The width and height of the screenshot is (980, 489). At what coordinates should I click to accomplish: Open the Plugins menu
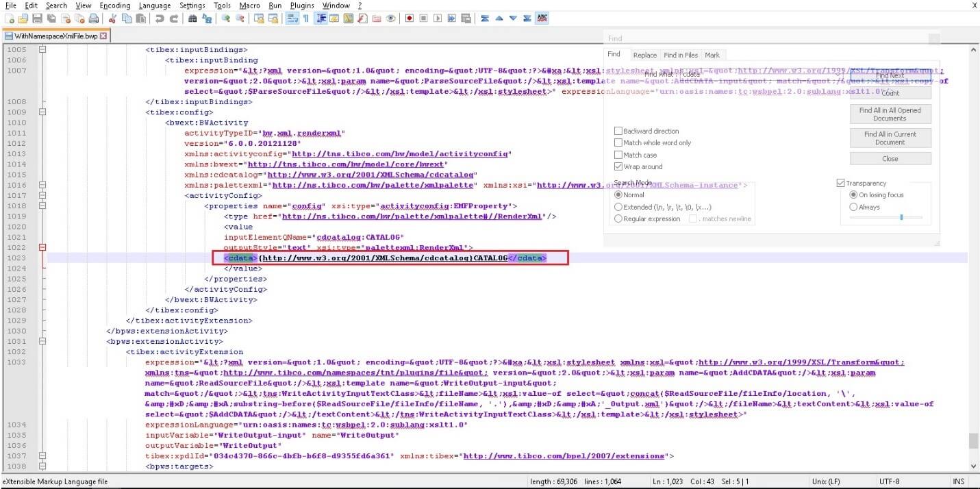coord(302,5)
